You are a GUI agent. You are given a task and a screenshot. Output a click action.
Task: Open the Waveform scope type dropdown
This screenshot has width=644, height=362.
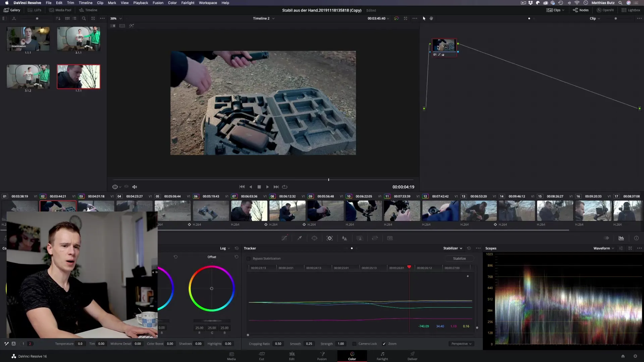(603, 248)
